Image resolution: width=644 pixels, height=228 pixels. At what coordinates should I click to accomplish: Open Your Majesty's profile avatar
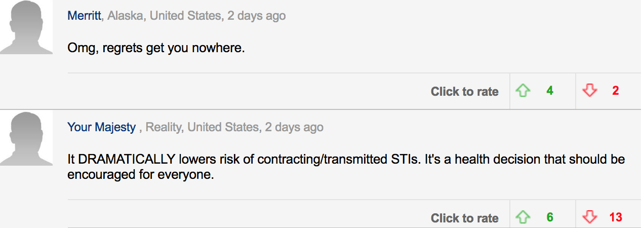(x=26, y=139)
